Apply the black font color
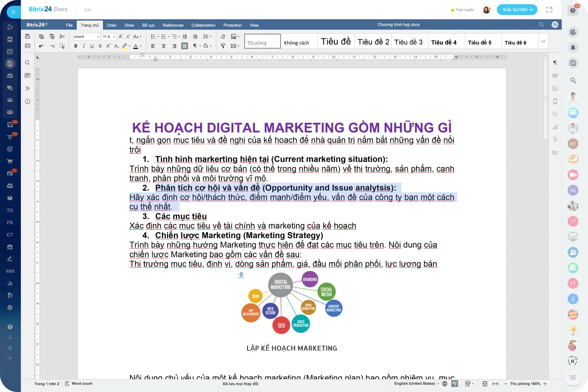This screenshot has height=392, width=588. (135, 46)
